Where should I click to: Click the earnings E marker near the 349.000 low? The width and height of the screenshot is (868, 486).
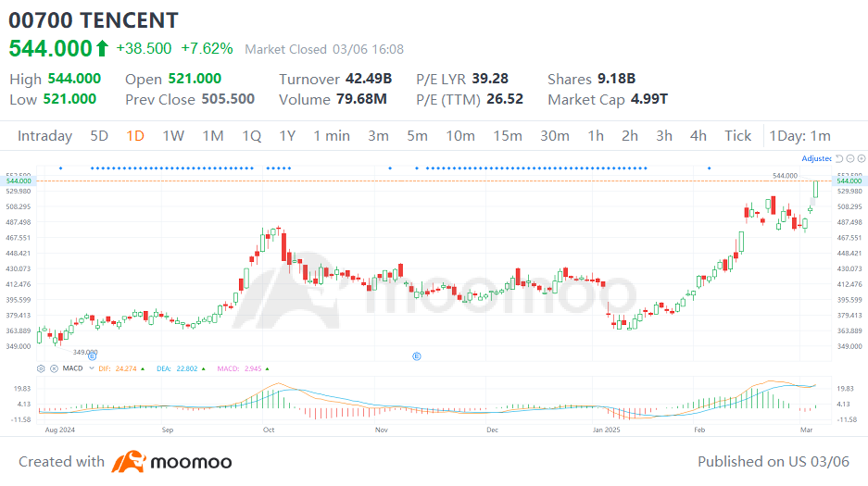[93, 356]
